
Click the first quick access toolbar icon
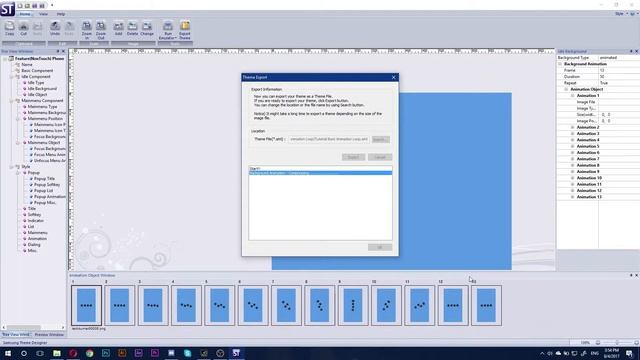[20, 6]
